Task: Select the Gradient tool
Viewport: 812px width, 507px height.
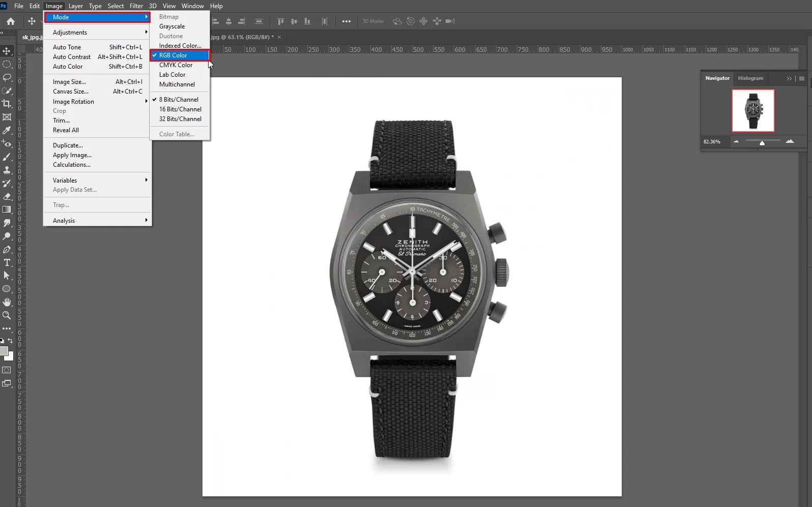Action: click(7, 210)
